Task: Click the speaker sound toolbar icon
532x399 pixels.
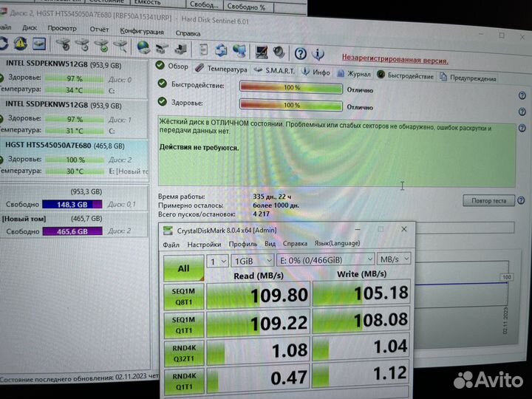Action: pyautogui.click(x=279, y=52)
